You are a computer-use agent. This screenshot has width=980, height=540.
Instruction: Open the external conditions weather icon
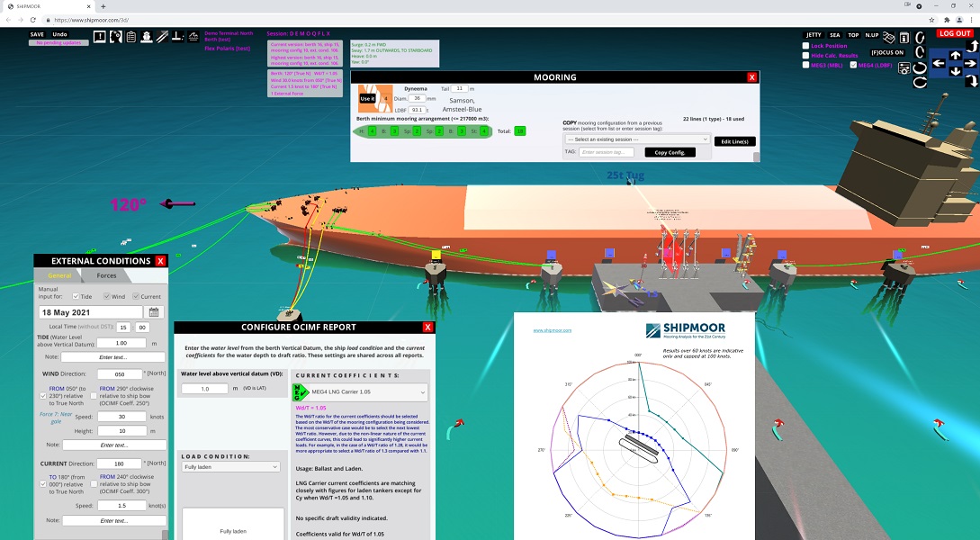click(x=193, y=37)
